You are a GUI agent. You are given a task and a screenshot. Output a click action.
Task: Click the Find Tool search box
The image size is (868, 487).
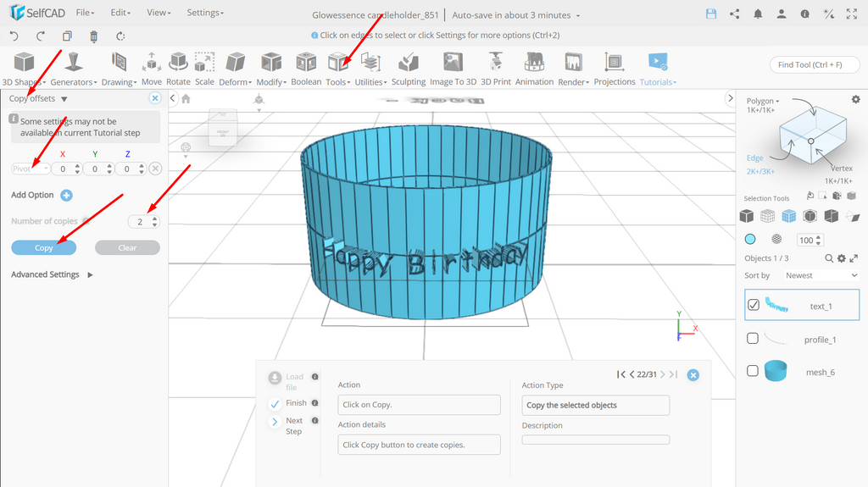coord(815,64)
